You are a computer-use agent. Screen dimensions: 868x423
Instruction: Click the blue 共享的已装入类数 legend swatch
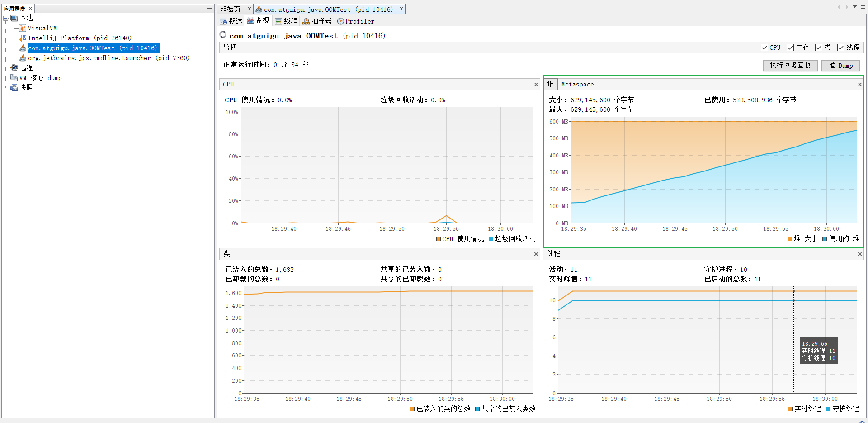click(477, 409)
